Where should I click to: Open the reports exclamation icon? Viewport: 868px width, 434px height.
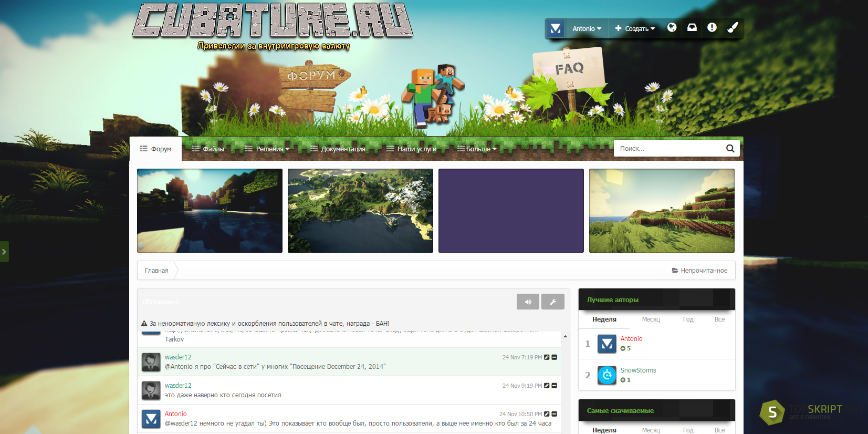[712, 27]
